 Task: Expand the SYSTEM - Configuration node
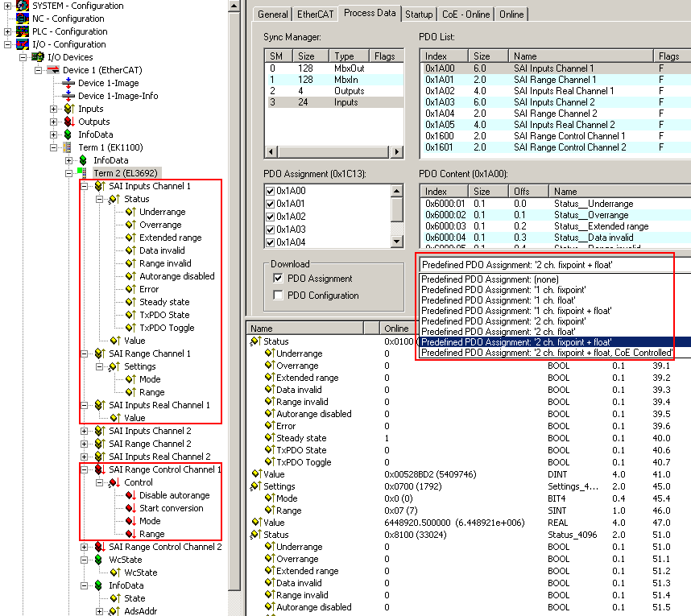(7, 6)
